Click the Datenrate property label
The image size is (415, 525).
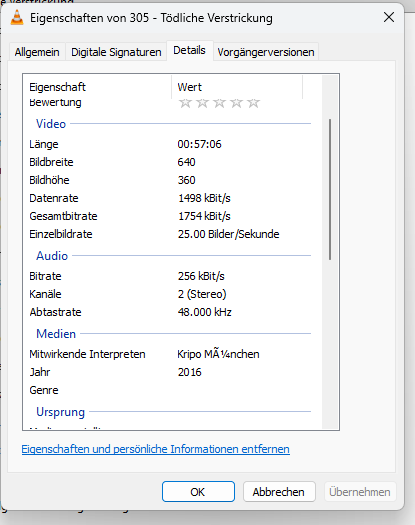(x=54, y=198)
